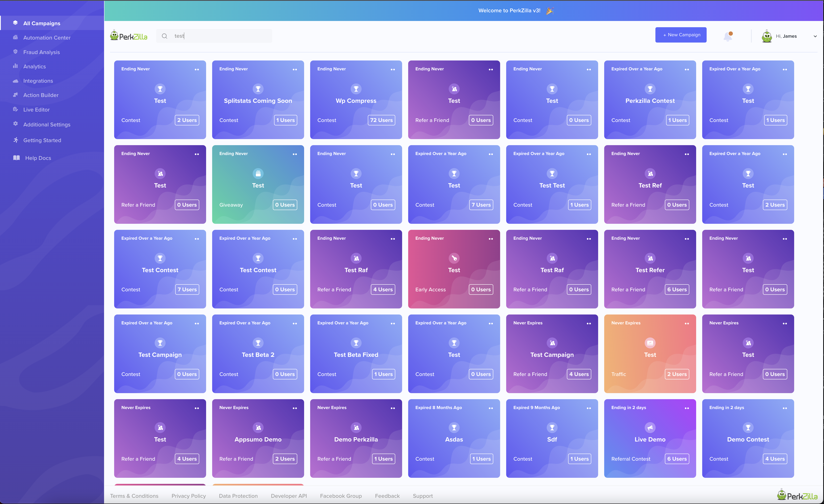Click James's frog avatar icon

pyautogui.click(x=767, y=36)
